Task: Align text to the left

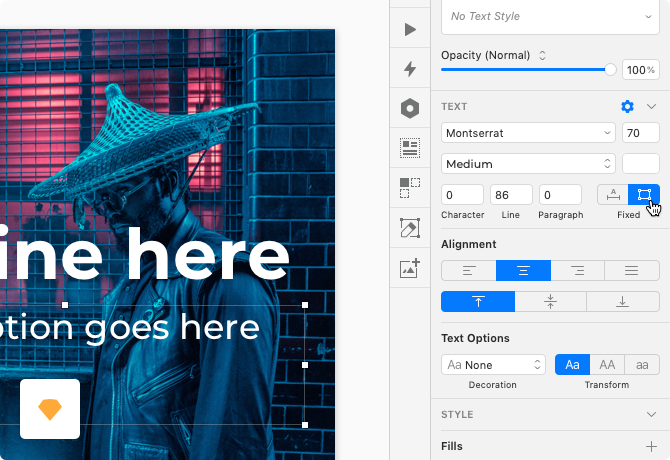Action: [469, 271]
